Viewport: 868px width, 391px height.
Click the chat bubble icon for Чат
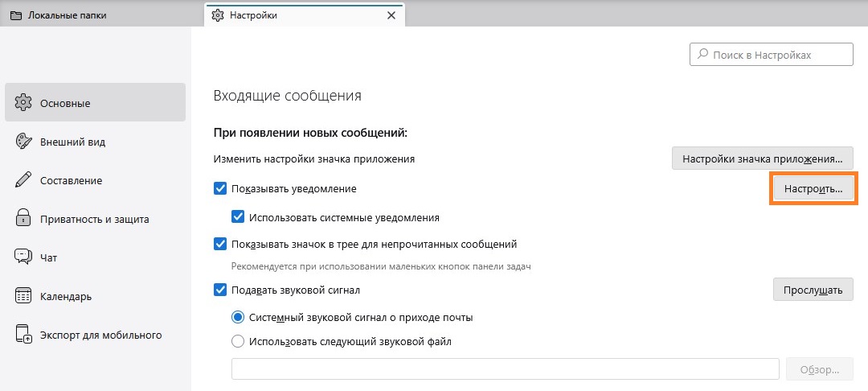(x=23, y=257)
